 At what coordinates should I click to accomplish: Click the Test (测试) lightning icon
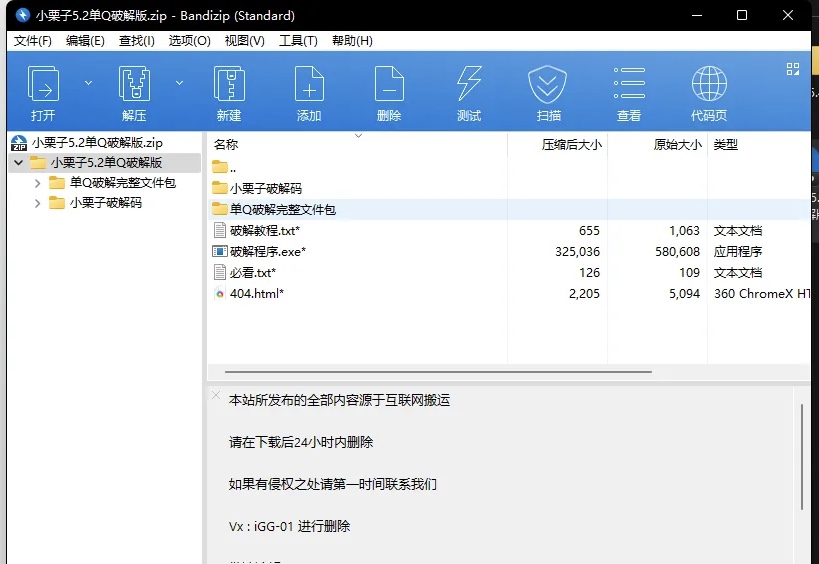tap(469, 84)
